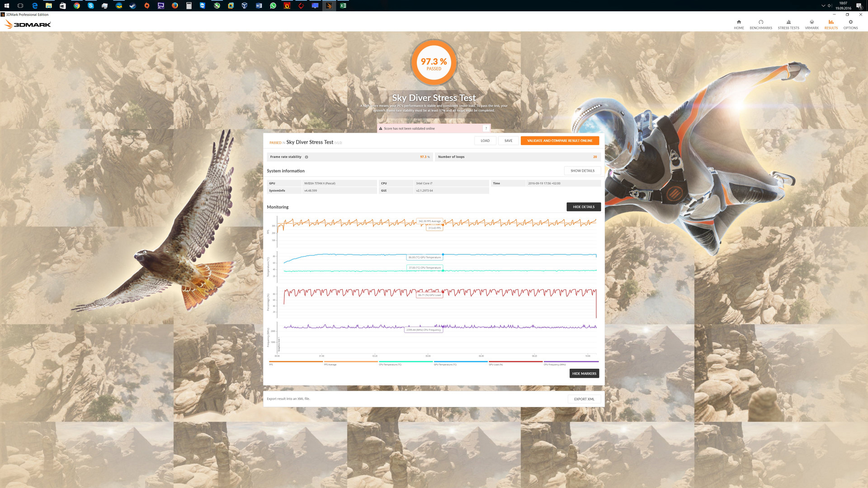Open Skype from the taskbar
868x488 pixels.
91,5
